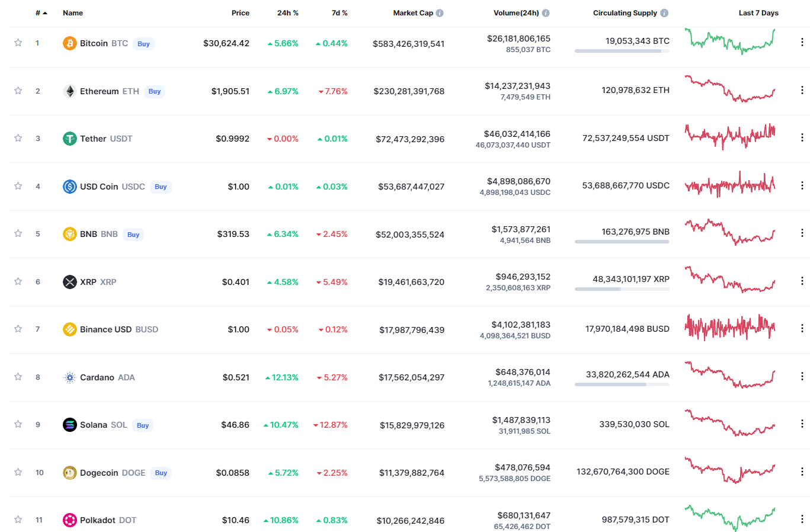This screenshot has width=810, height=532.
Task: Open the XRP row options menu
Action: (x=802, y=281)
